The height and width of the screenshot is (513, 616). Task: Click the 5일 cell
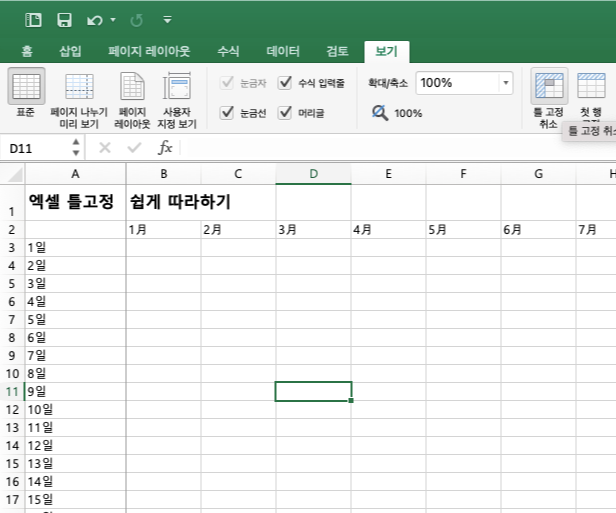pyautogui.click(x=75, y=320)
